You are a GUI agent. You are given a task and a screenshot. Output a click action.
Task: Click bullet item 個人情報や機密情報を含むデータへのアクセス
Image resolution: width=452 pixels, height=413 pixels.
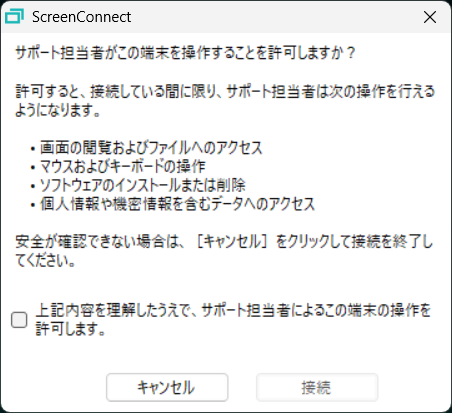177,204
